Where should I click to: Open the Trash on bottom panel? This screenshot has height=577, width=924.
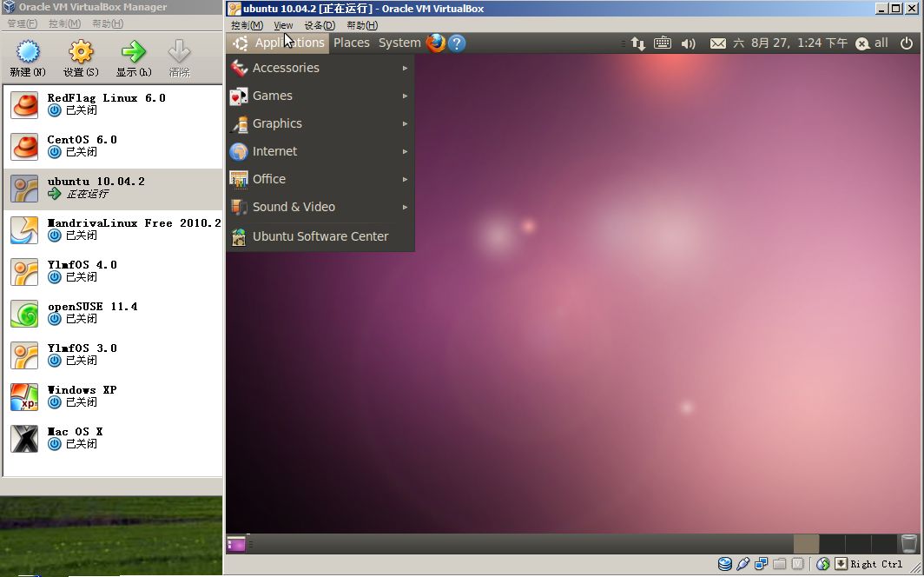click(x=908, y=543)
